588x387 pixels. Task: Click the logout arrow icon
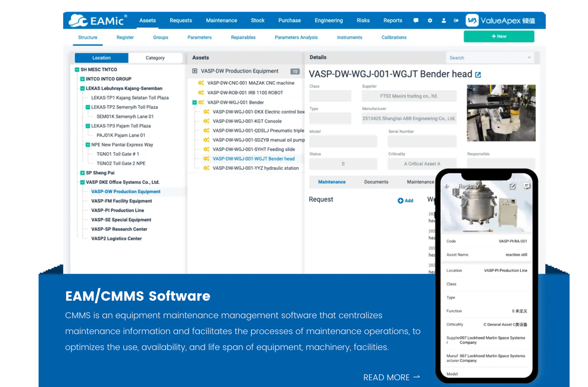pos(456,20)
